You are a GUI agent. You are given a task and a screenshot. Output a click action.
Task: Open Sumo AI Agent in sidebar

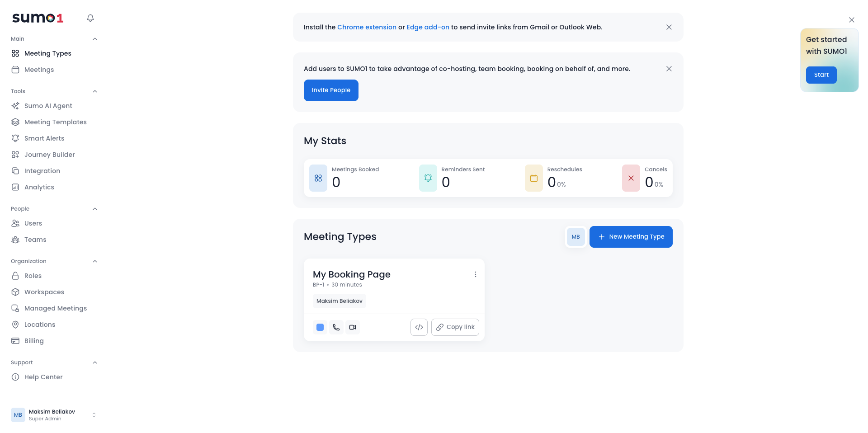coord(48,106)
